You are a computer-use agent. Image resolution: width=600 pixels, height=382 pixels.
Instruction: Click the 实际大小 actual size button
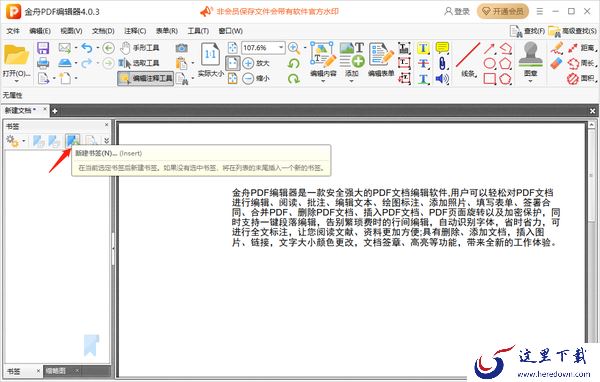click(210, 60)
